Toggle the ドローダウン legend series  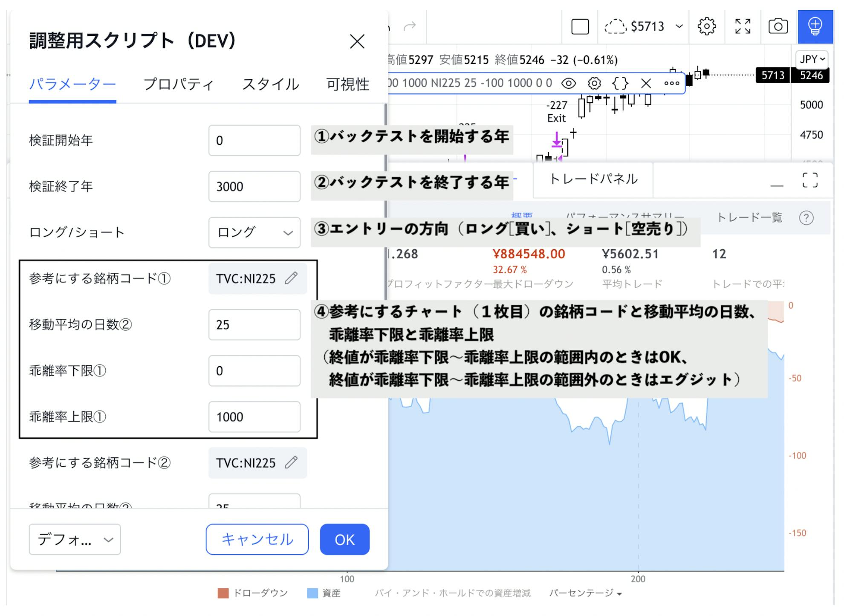[x=253, y=593]
